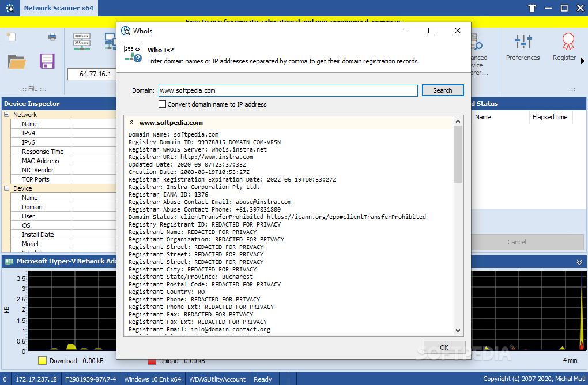This screenshot has height=385, width=588.
Task: Maximize the WhoIs dialog
Action: [x=431, y=31]
